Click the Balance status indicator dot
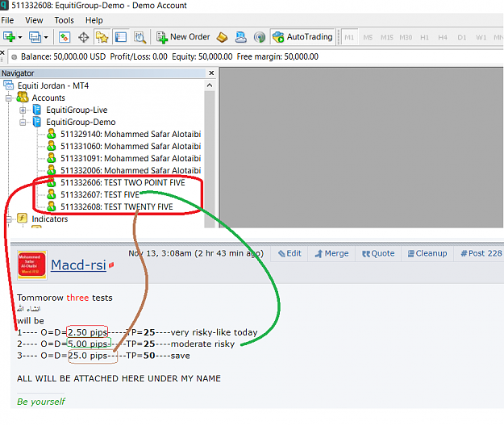 pos(14,57)
